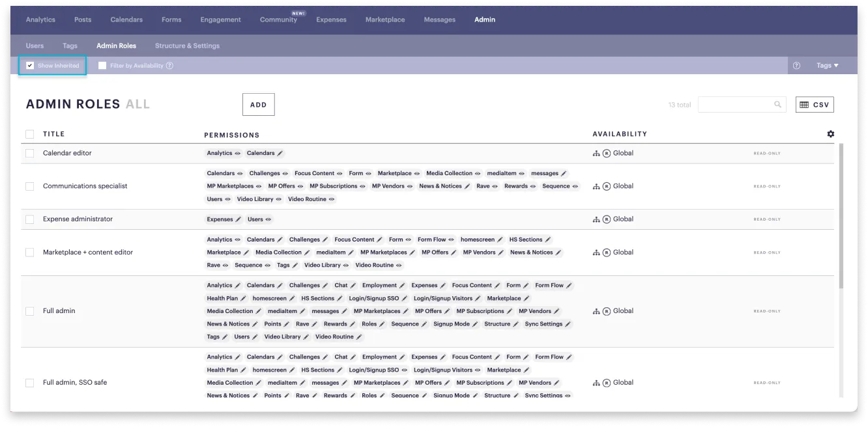
Task: Select Calendar editor row checkbox
Action: [30, 154]
